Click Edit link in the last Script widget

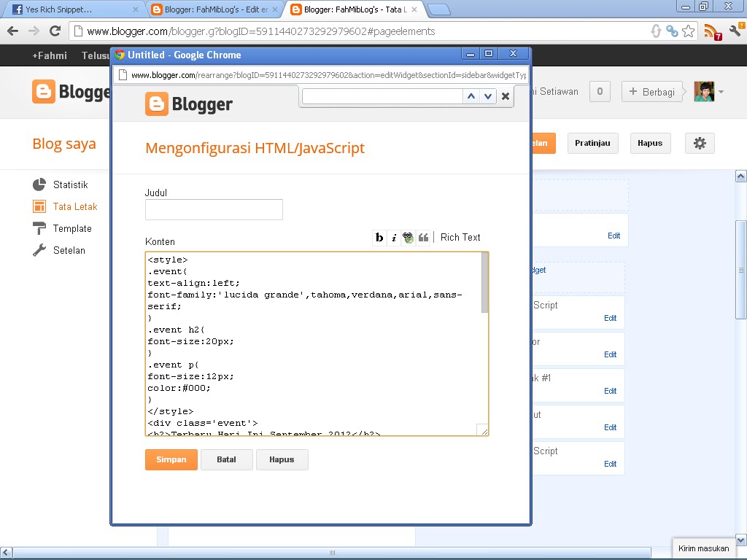coord(611,464)
